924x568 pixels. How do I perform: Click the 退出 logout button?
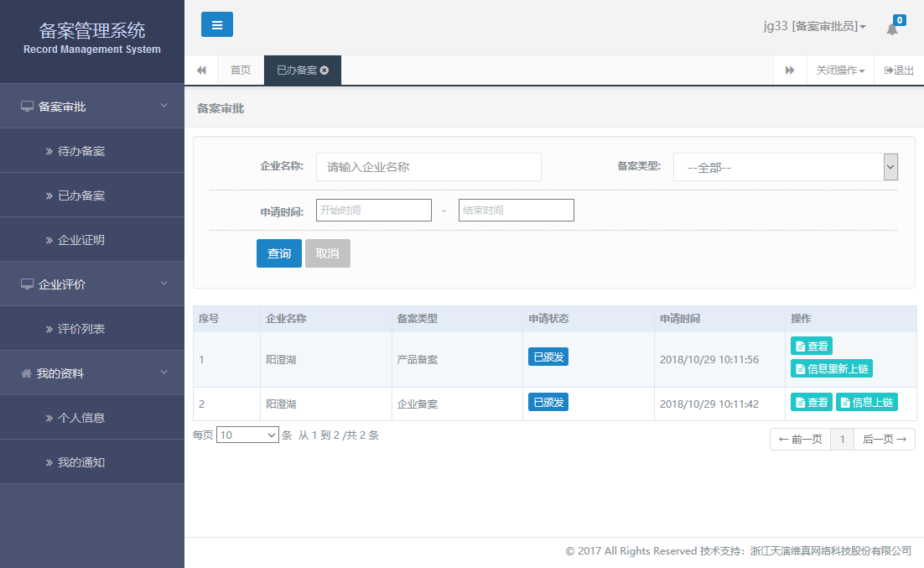tap(899, 70)
